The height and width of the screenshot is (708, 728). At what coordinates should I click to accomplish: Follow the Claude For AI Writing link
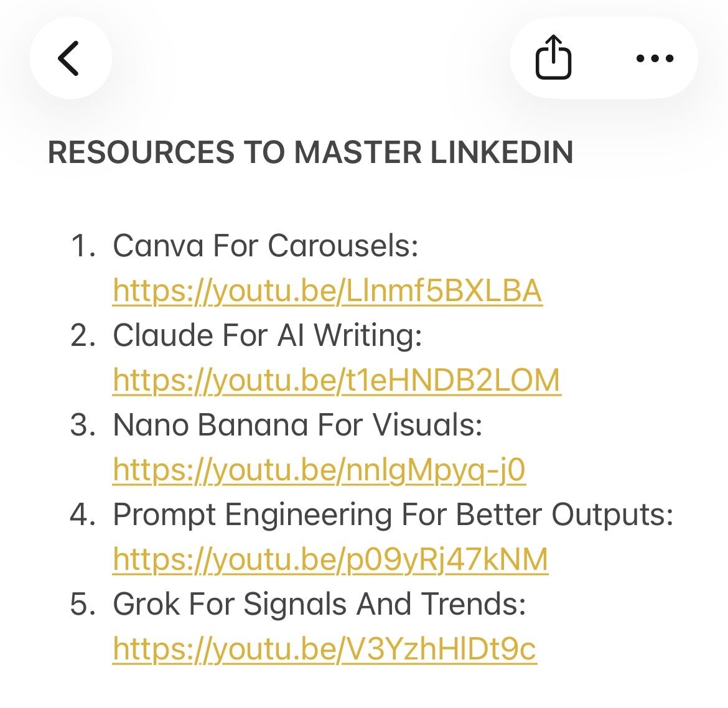pos(336,380)
